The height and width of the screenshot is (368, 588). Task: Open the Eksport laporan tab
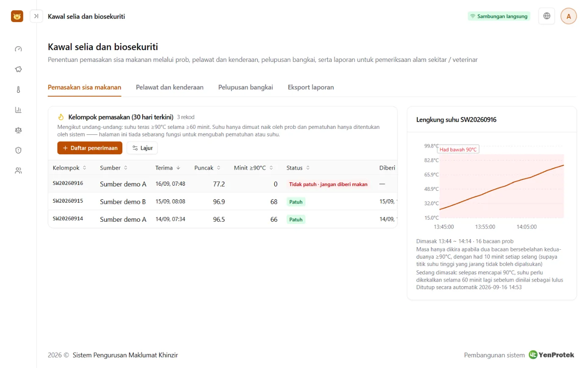(x=311, y=87)
